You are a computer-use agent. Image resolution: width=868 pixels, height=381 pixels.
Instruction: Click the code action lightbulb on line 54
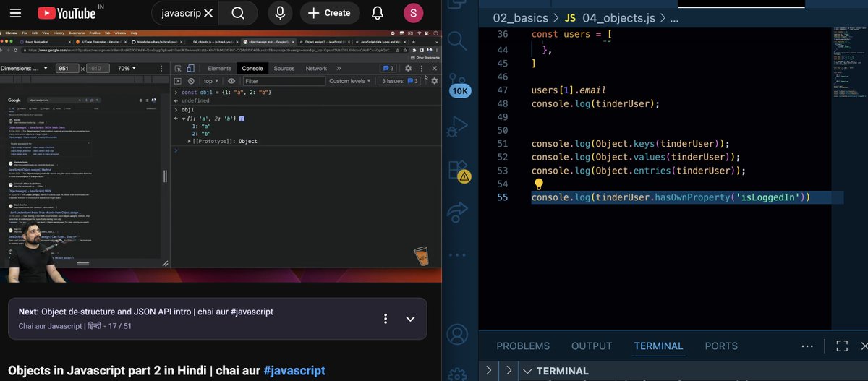coord(538,184)
